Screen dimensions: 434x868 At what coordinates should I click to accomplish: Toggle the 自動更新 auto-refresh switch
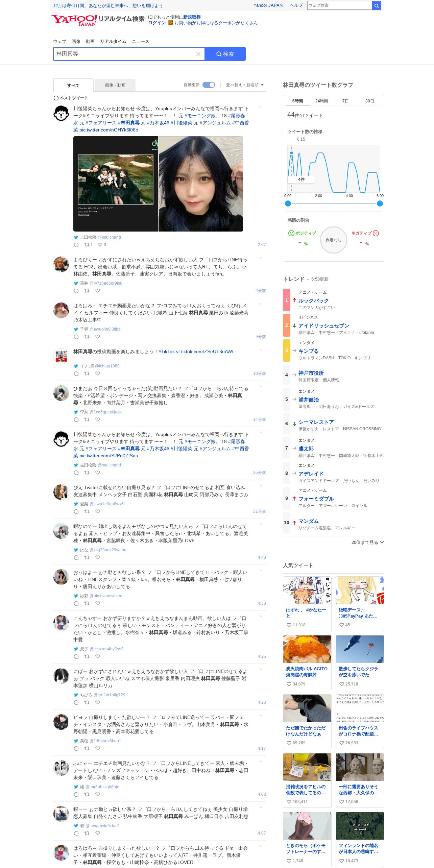209,85
